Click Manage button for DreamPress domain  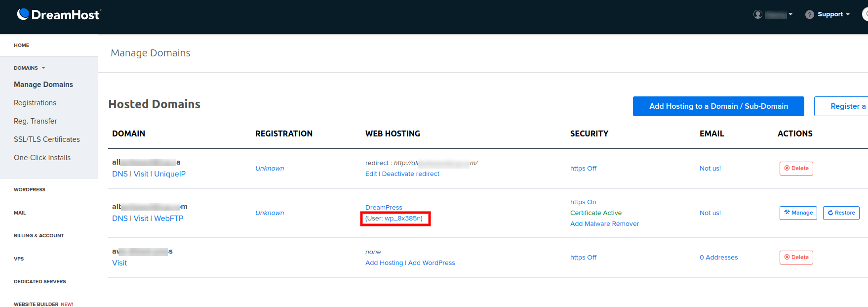click(798, 213)
